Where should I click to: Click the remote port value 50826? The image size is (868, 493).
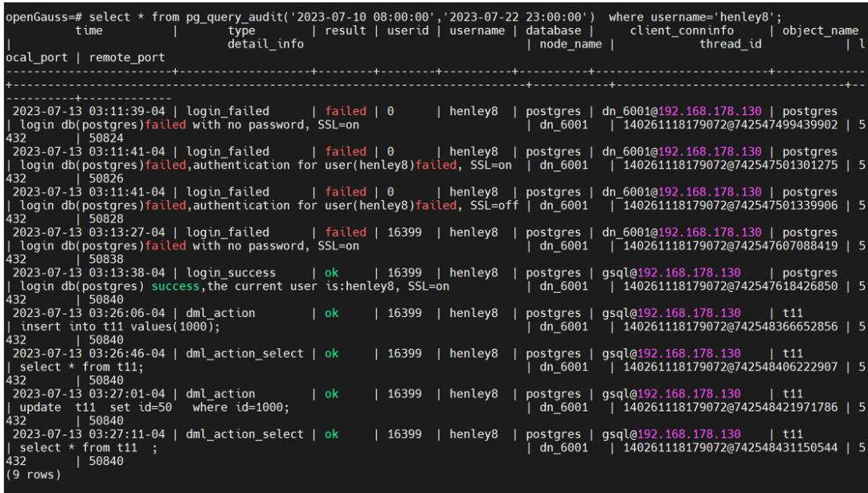tap(106, 179)
